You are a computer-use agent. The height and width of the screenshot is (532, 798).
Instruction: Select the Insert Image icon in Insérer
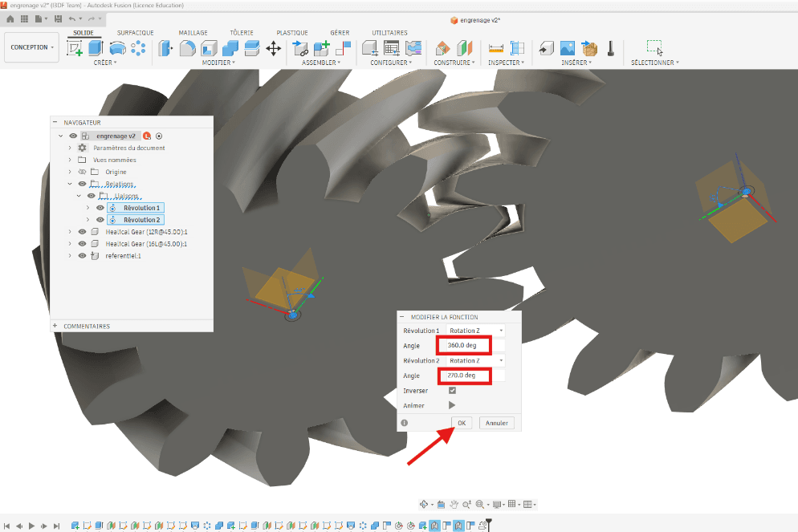tap(568, 48)
